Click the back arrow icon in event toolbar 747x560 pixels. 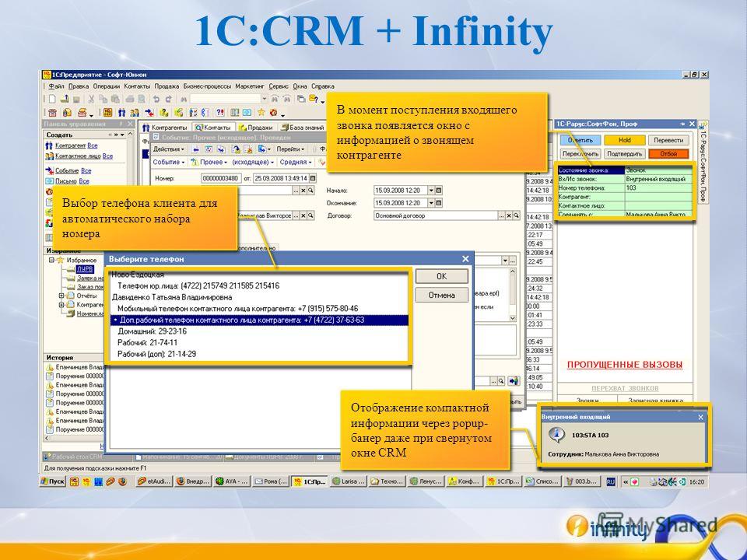click(x=195, y=149)
